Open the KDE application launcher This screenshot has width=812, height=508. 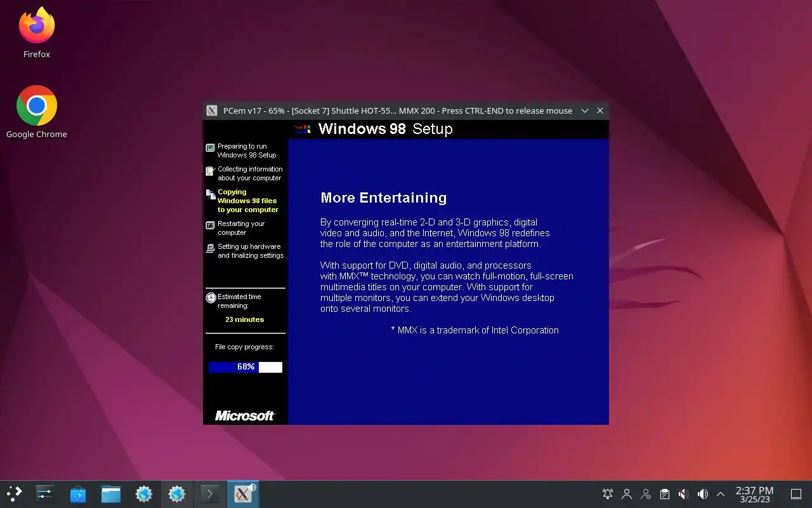(x=14, y=494)
